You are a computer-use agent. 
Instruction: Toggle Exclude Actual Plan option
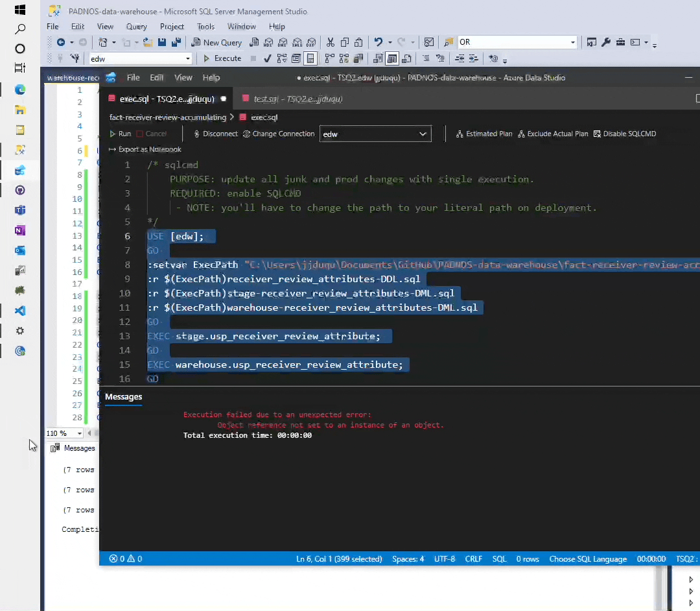(553, 134)
